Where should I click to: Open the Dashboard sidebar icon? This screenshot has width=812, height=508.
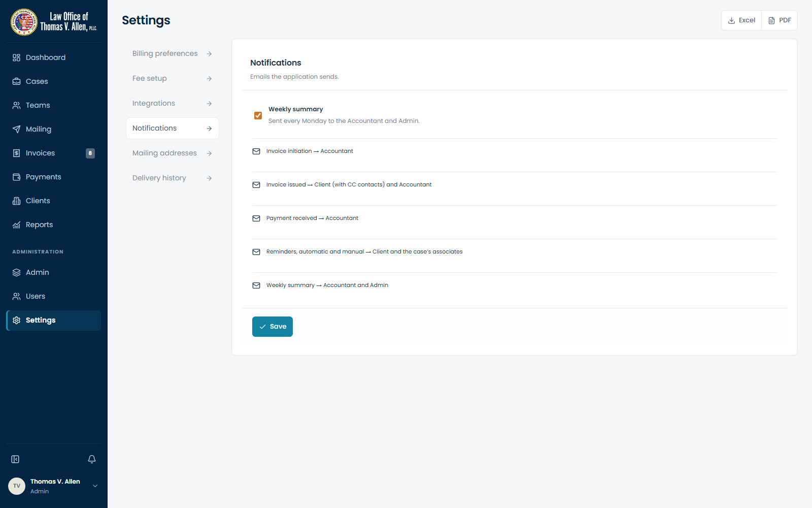pyautogui.click(x=16, y=57)
